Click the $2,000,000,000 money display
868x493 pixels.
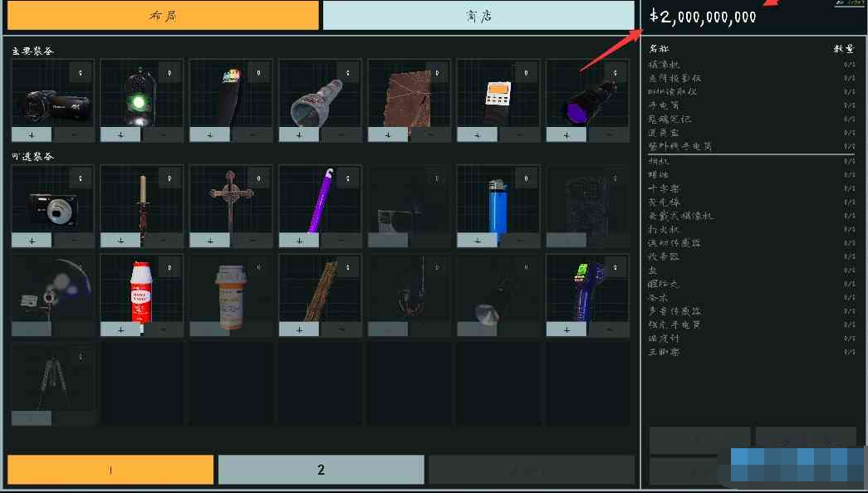(x=703, y=17)
